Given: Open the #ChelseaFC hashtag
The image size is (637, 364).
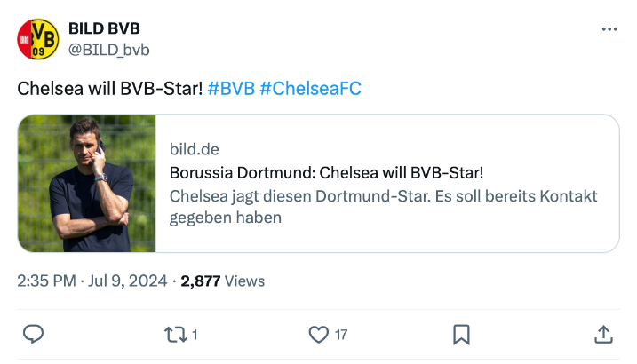Looking at the screenshot, I should click(310, 89).
